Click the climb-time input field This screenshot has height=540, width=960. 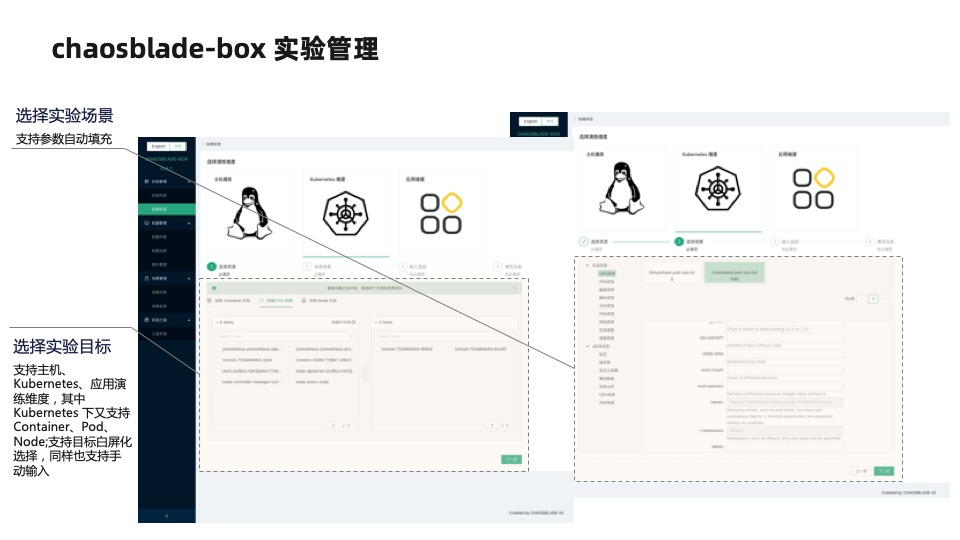tap(784, 354)
